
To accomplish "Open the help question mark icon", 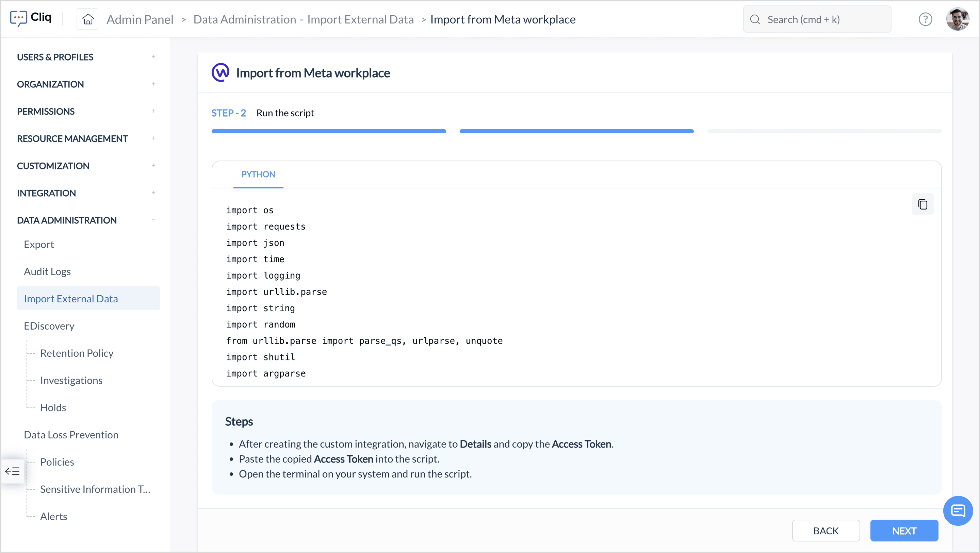I will (x=925, y=19).
